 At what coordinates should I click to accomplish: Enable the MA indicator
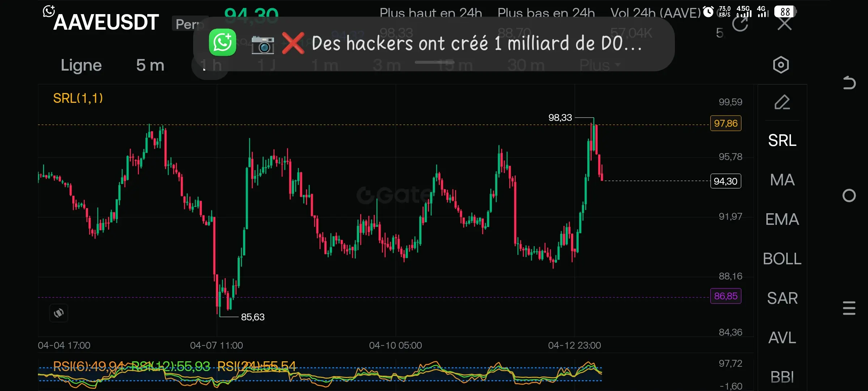pos(782,180)
